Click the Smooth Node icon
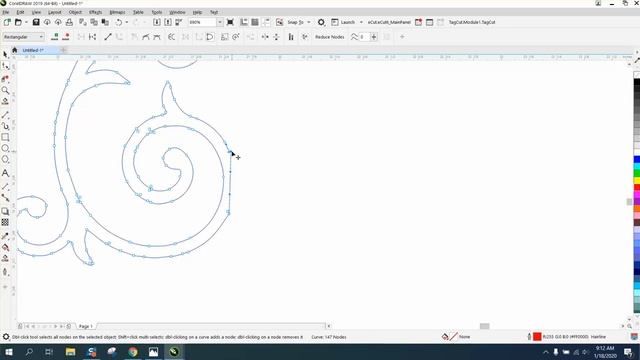This screenshot has height=360, width=640. tap(146, 37)
